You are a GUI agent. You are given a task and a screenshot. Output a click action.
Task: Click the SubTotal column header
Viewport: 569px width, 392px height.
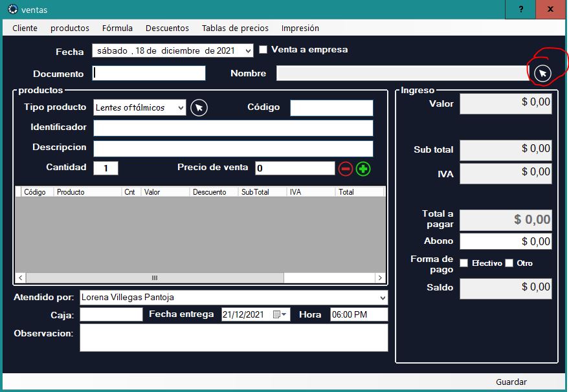point(263,192)
